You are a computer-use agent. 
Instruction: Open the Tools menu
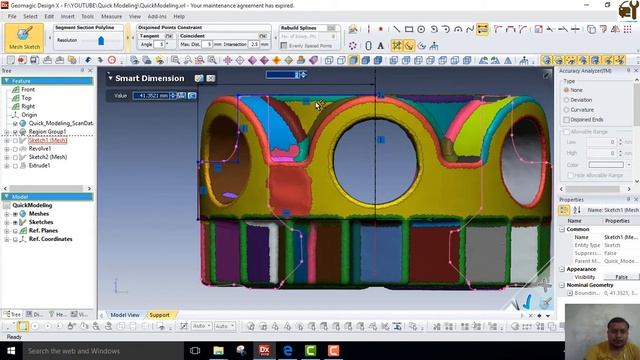(x=87, y=16)
